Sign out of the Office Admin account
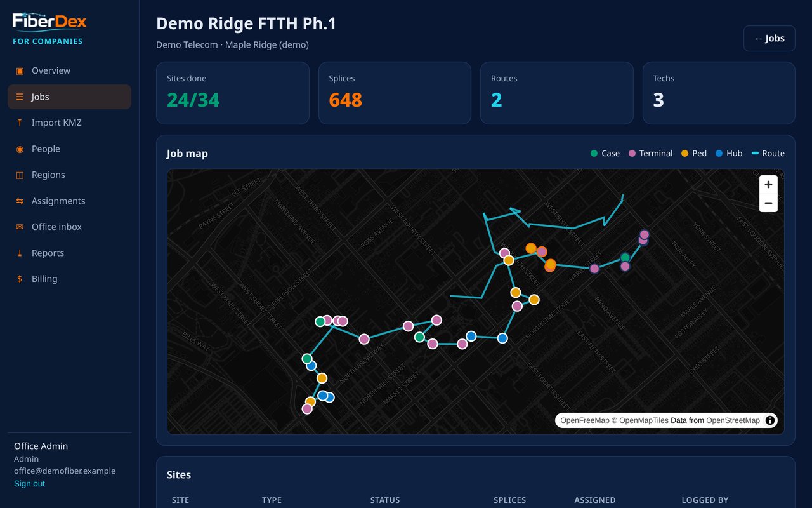Screen dimensions: 812x508 pyautogui.click(x=29, y=484)
